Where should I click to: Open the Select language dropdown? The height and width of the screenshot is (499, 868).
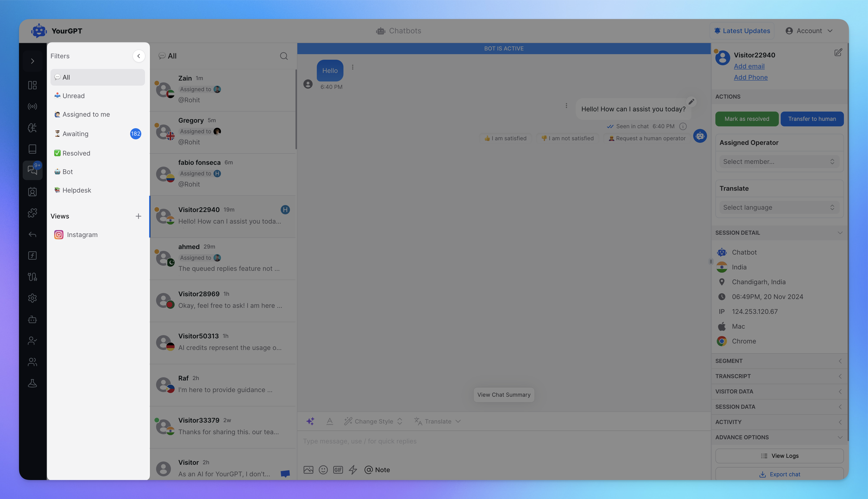point(779,207)
